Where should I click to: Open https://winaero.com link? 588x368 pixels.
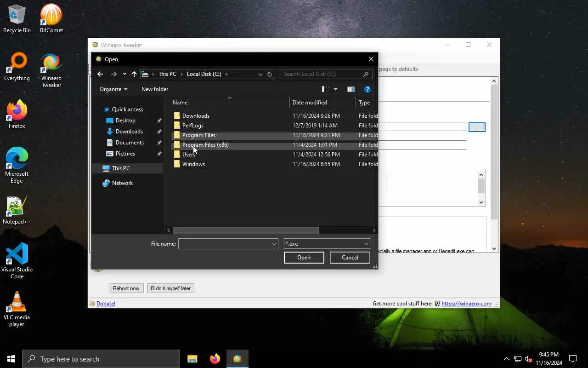pos(466,304)
